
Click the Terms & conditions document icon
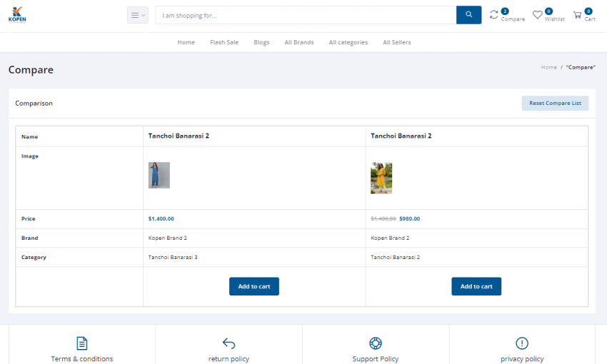[82, 343]
